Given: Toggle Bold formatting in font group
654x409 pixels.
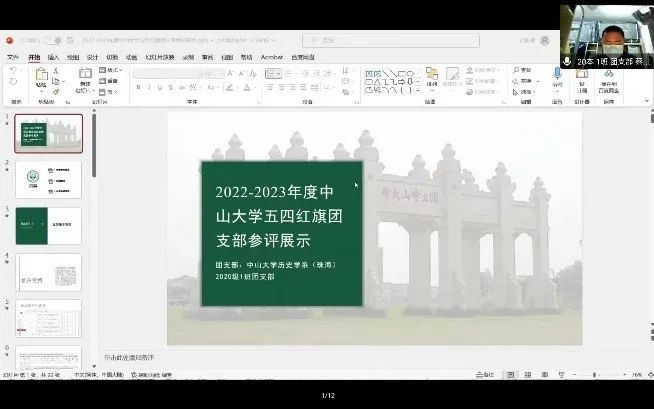Looking at the screenshot, I should 139,87.
